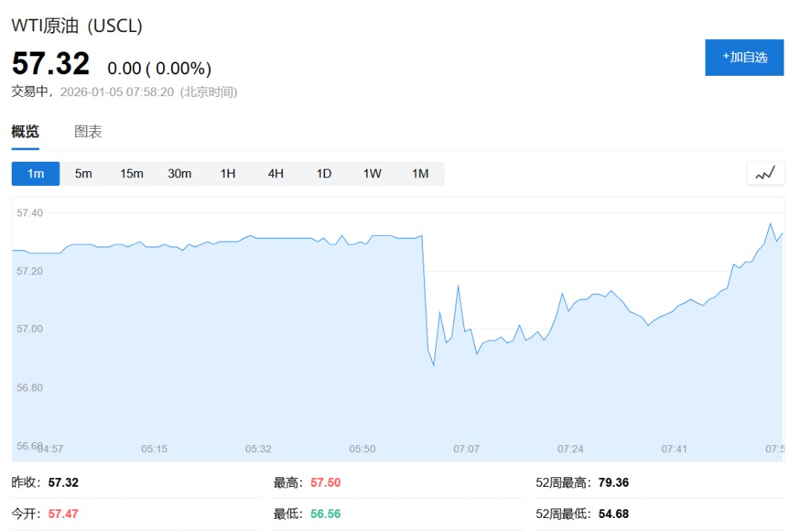Open the 图表 tab
The width and height of the screenshot is (800, 532).
(x=88, y=132)
